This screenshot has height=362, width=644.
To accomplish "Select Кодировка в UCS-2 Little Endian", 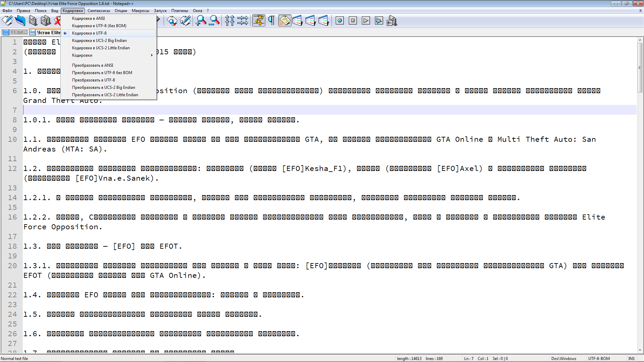I will [109, 48].
